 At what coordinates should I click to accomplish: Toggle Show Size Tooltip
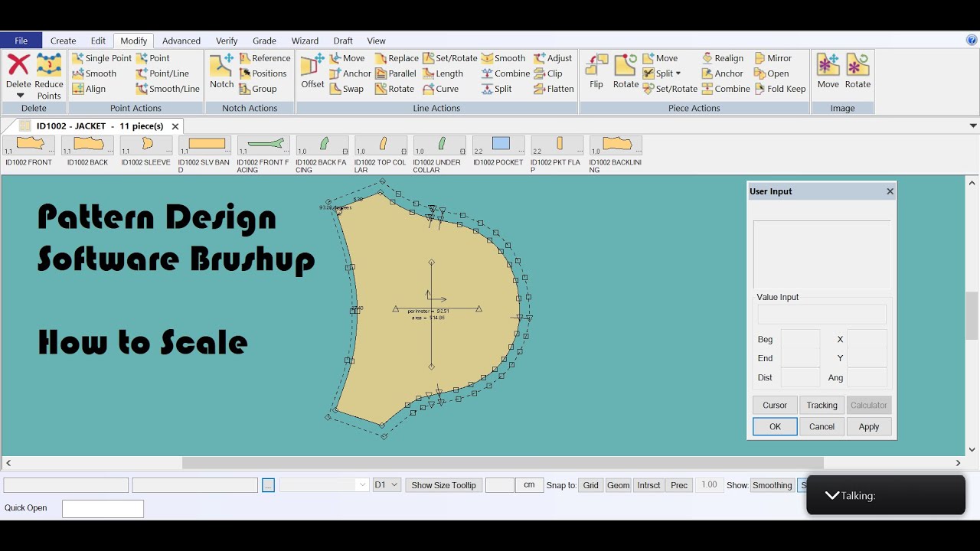pyautogui.click(x=443, y=485)
